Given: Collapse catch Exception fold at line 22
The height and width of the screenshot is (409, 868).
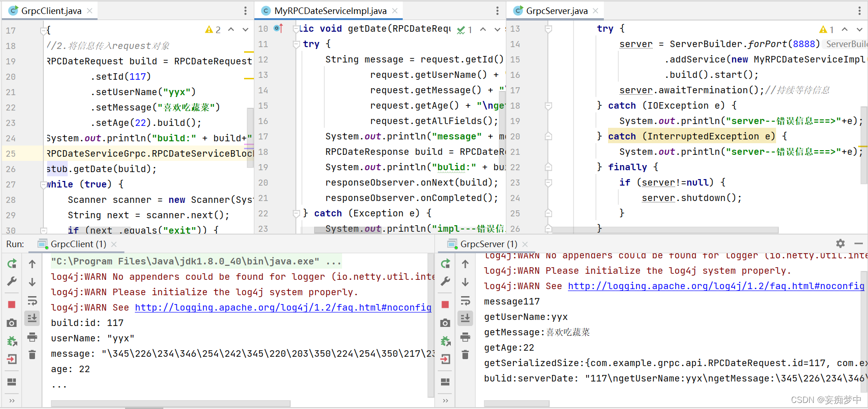Looking at the screenshot, I should 296,214.
